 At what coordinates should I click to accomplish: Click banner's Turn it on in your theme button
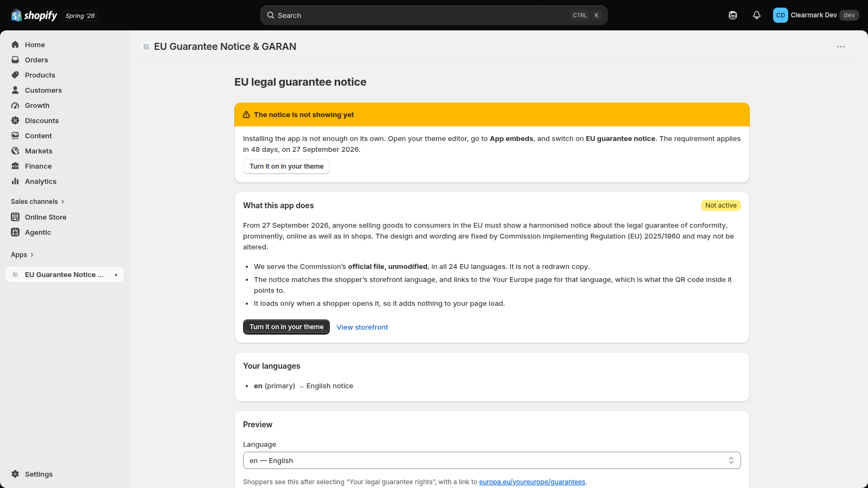pyautogui.click(x=286, y=166)
